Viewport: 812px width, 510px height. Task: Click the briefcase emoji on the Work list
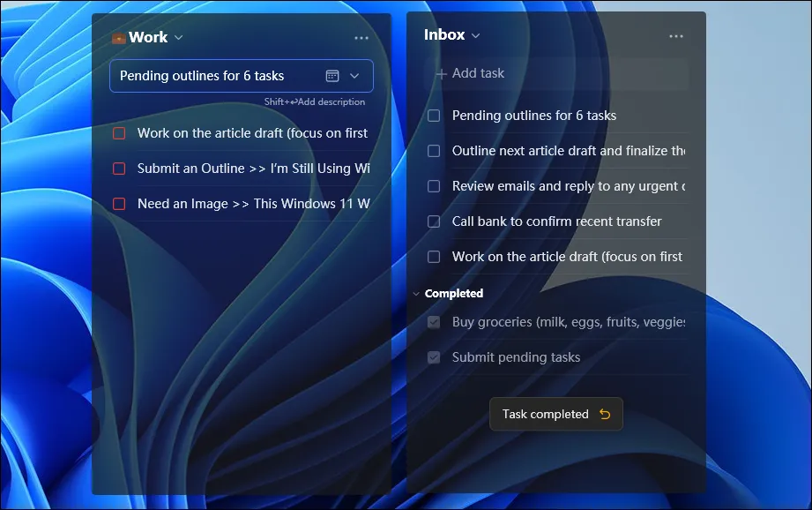pos(118,37)
